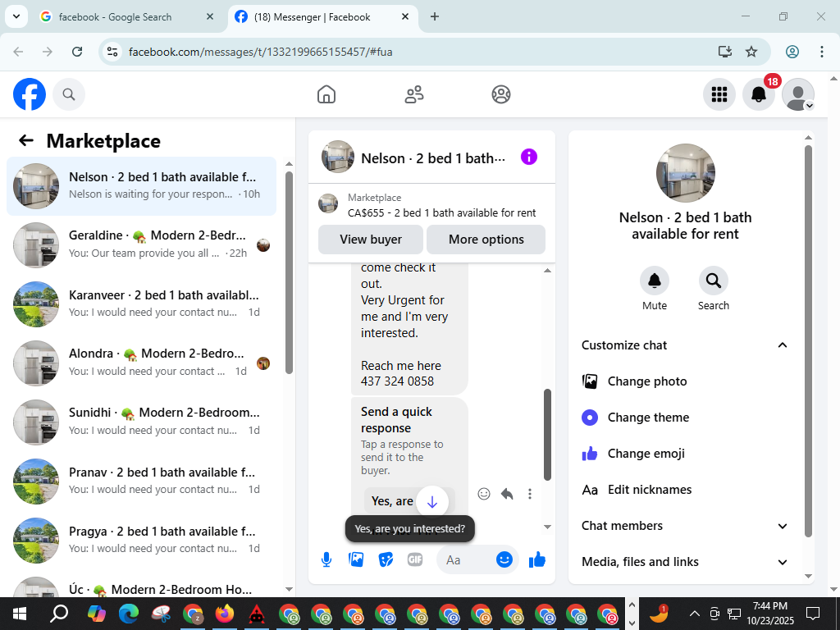The width and height of the screenshot is (840, 630).
Task: Open Chrome profile icon
Action: pyautogui.click(x=792, y=52)
